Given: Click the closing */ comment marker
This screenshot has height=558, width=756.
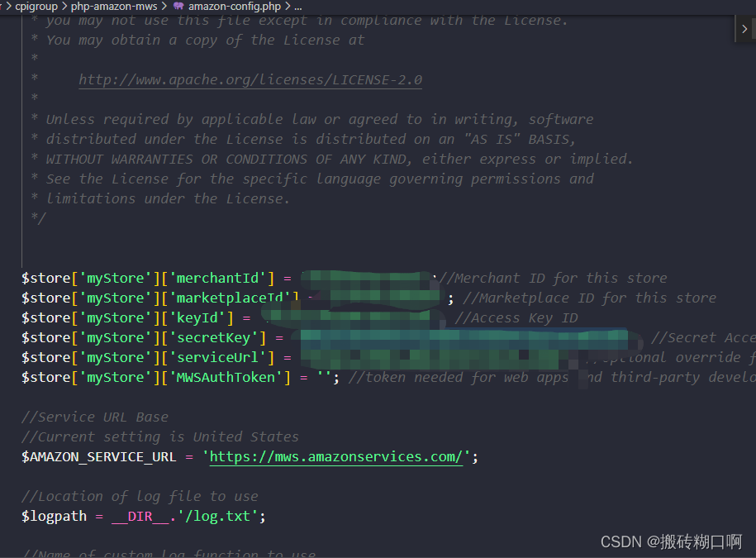Looking at the screenshot, I should click(38, 218).
